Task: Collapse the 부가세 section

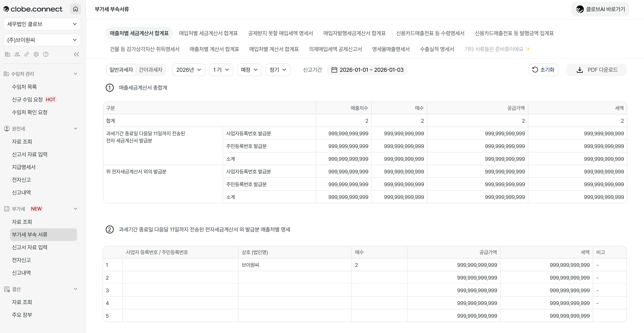Action: click(x=75, y=209)
